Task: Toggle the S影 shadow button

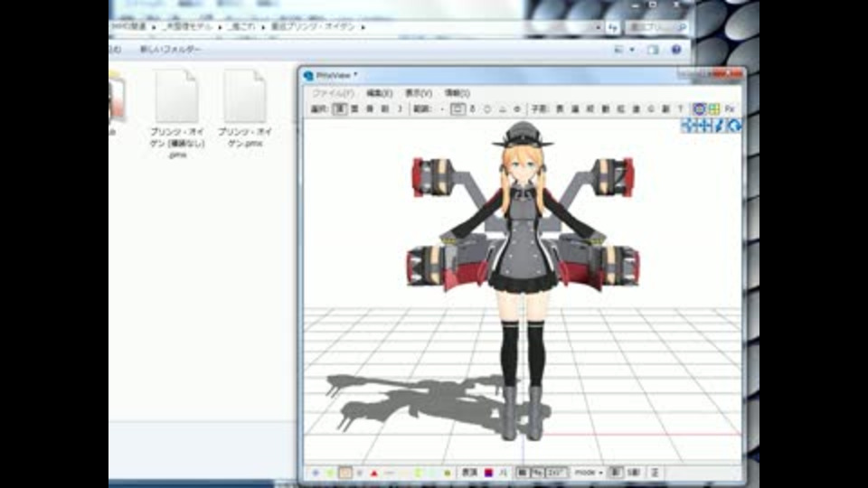Action: (633, 473)
